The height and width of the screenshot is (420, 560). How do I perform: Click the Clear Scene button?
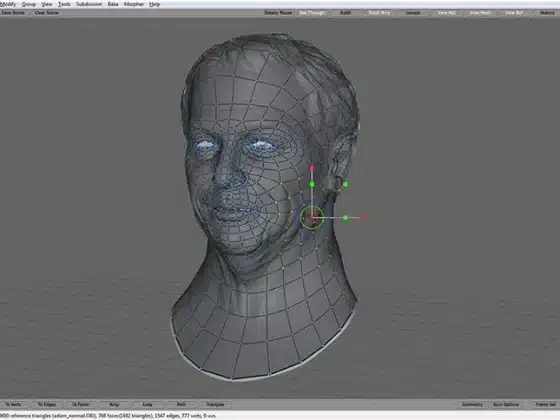click(46, 12)
